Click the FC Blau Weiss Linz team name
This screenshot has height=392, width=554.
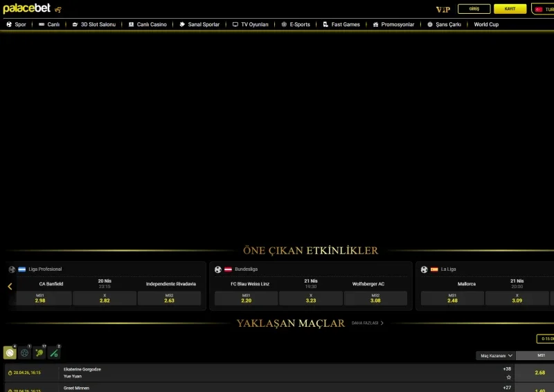tap(250, 284)
